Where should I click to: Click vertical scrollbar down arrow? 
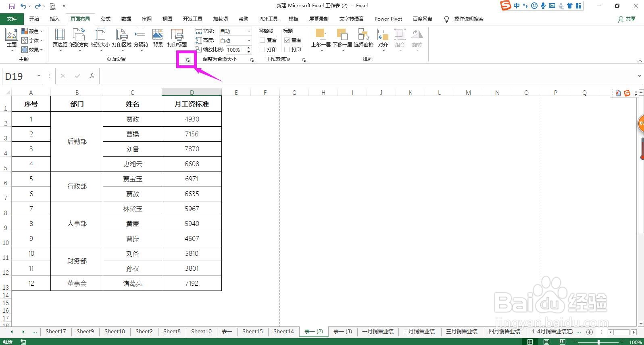pos(641,324)
